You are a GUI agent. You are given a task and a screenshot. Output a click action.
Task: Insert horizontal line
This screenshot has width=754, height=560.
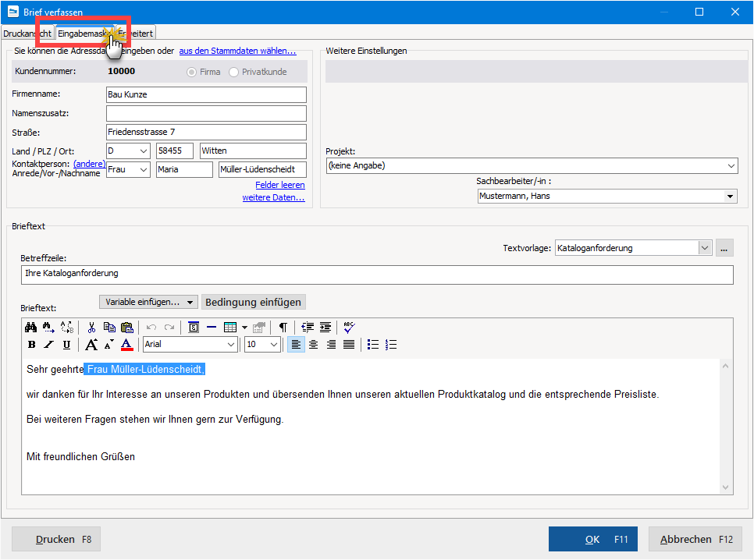[x=211, y=328]
